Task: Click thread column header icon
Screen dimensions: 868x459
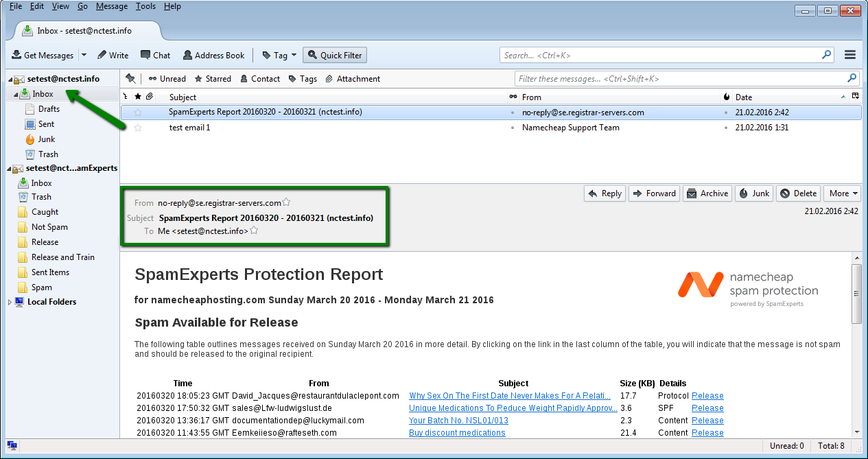Action: pyautogui.click(x=126, y=97)
